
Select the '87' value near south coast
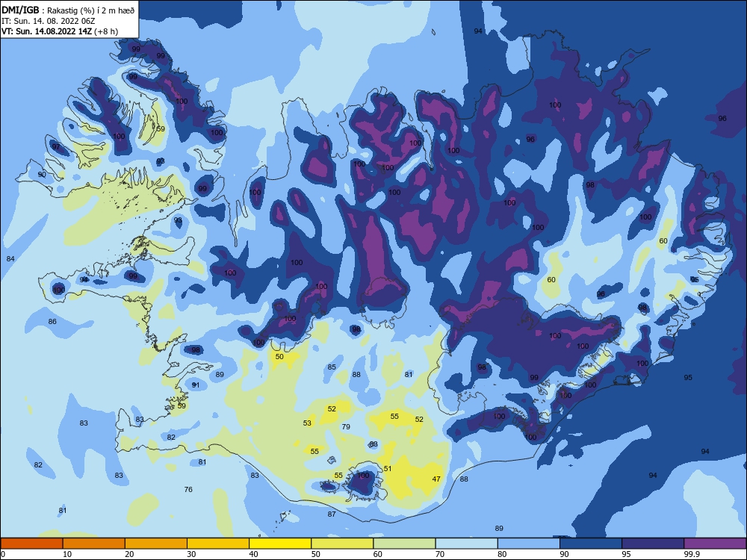(332, 514)
